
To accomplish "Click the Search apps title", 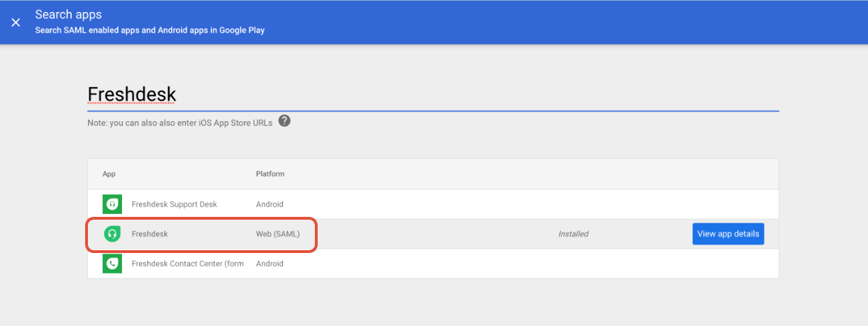I will [68, 14].
